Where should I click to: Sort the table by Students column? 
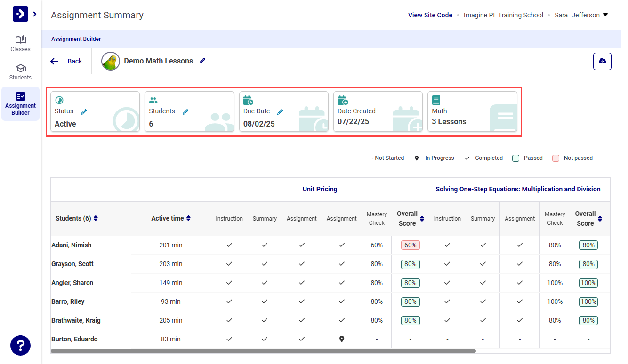(x=96, y=218)
